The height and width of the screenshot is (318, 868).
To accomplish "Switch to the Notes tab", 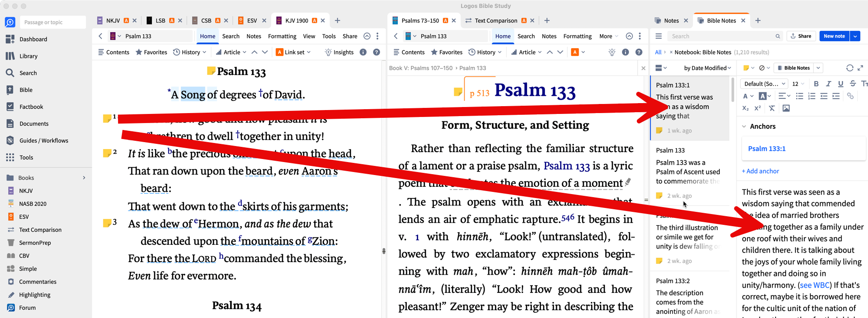I will tap(671, 20).
